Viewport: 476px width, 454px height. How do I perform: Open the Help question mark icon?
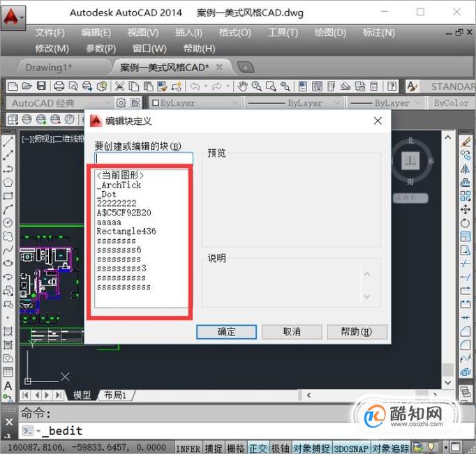392,86
